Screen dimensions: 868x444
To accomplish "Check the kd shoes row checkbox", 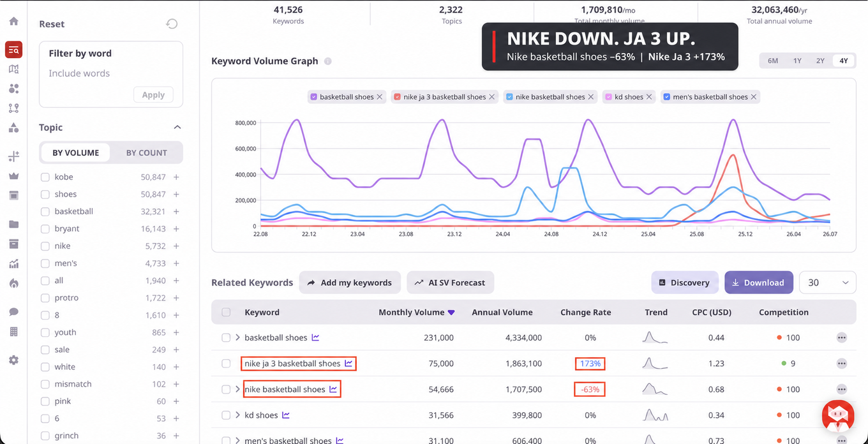I will (226, 415).
